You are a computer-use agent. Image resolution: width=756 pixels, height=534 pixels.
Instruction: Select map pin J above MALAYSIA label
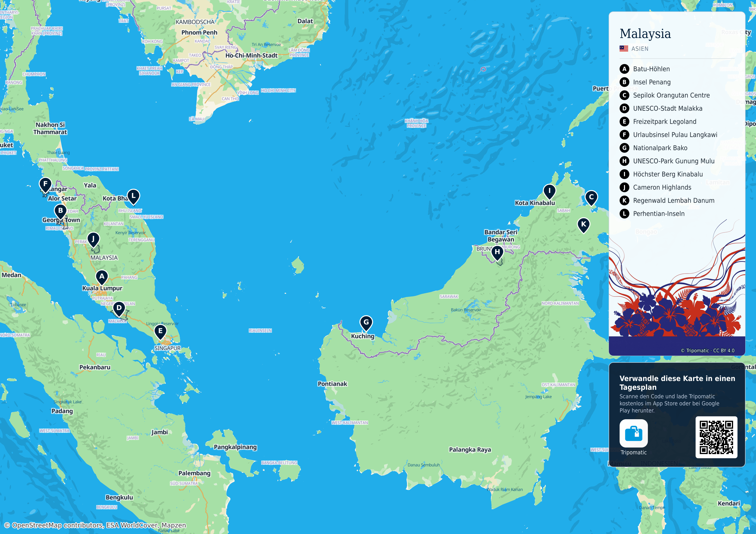click(93, 240)
